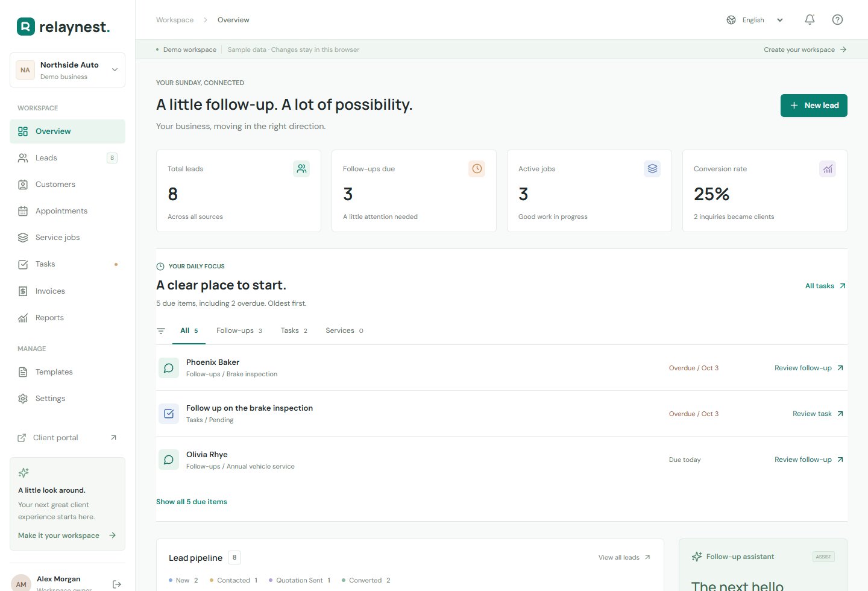Click the Workspace breadcrumb
The image size is (868, 591).
click(x=175, y=20)
